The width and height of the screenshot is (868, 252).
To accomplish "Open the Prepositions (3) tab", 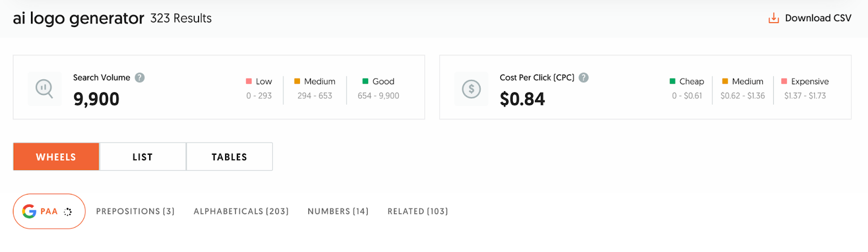I will 135,211.
